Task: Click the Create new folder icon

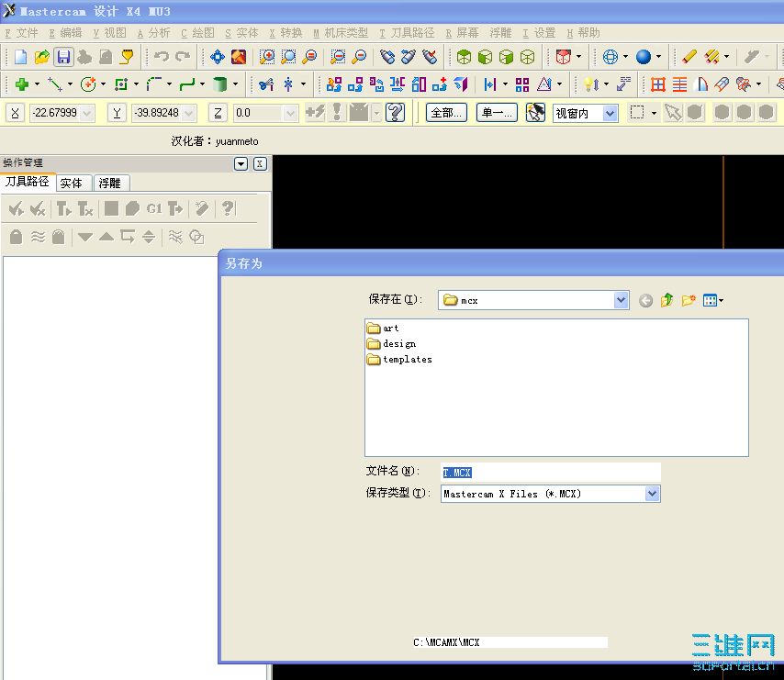Action: tap(689, 300)
